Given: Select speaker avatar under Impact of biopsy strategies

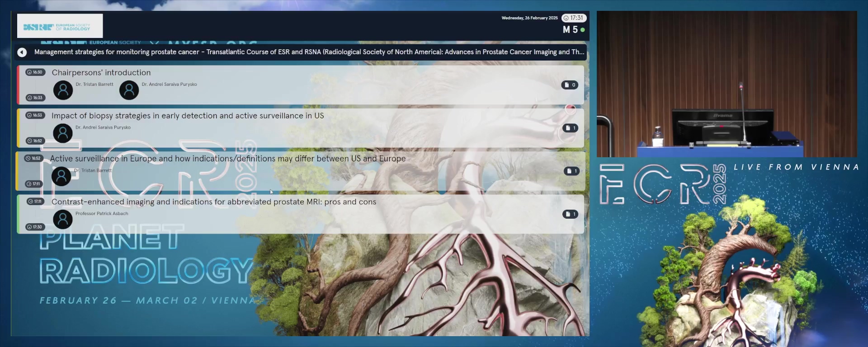Looking at the screenshot, I should tap(63, 133).
